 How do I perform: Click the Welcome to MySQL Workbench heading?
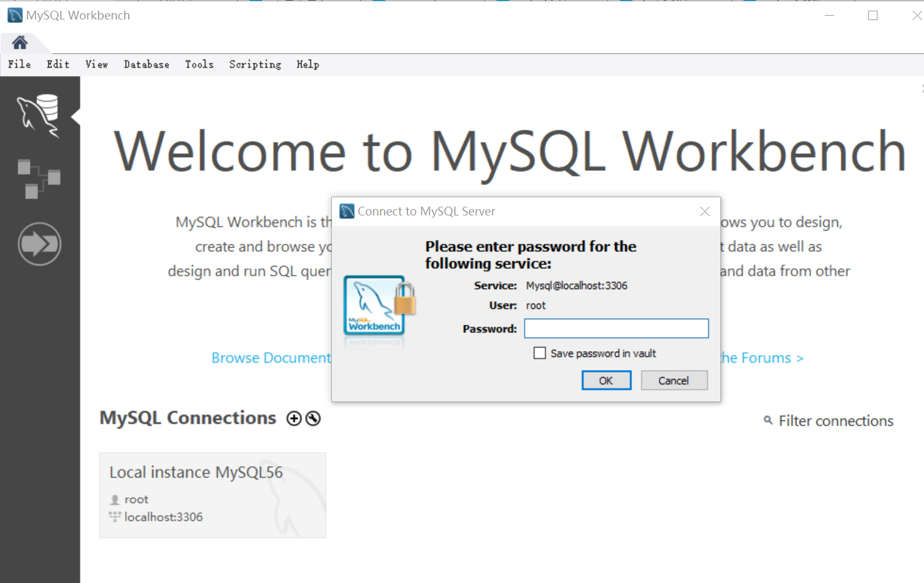(x=510, y=152)
